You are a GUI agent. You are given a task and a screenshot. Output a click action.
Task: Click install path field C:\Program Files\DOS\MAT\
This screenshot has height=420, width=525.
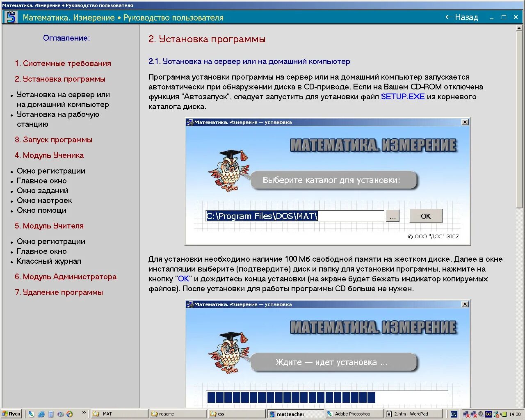[x=294, y=216]
